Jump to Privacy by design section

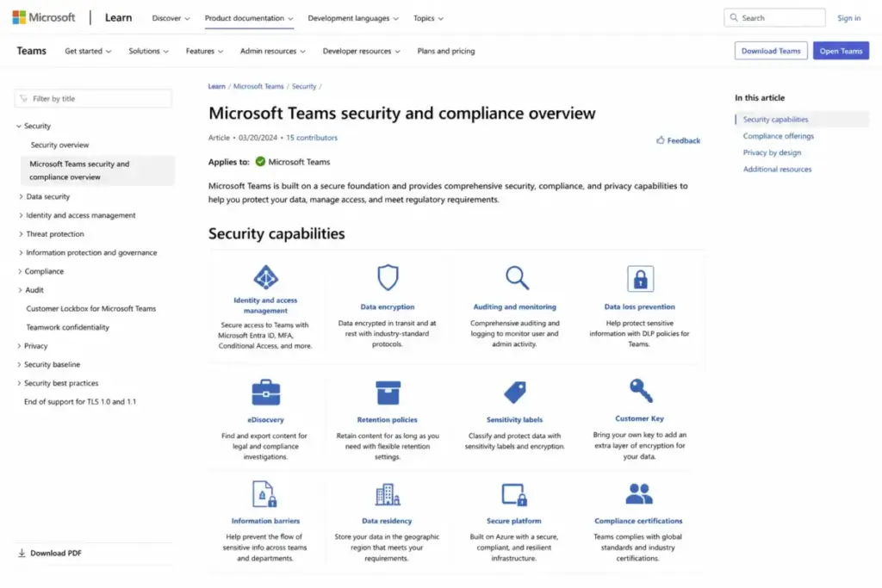click(772, 152)
